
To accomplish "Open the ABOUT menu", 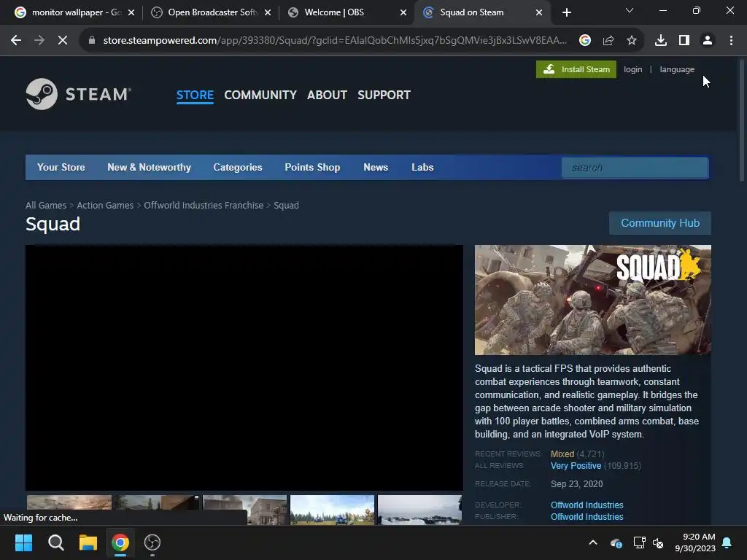I will pos(327,95).
